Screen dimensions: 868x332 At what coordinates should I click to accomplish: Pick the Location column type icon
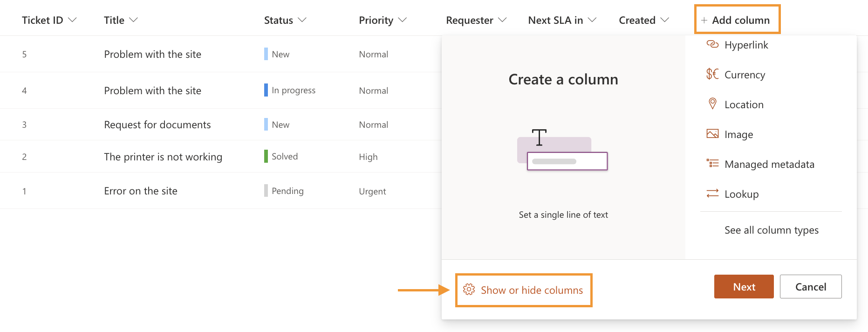click(712, 104)
